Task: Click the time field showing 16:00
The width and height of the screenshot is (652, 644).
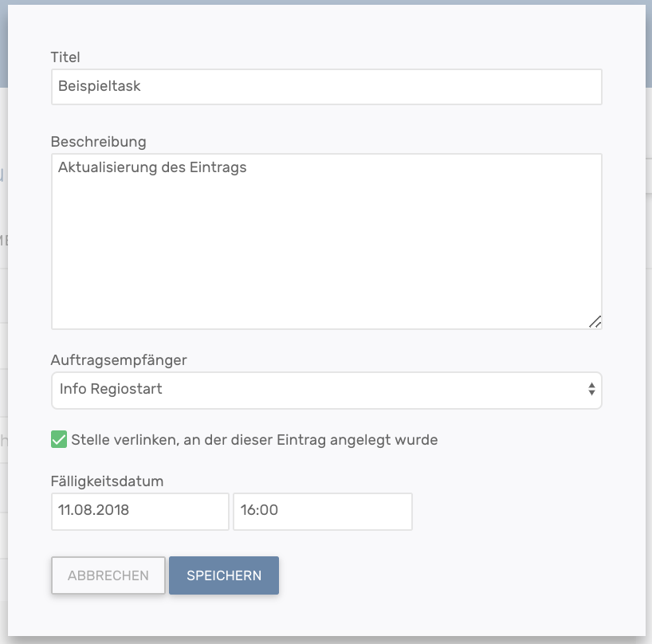Action: pos(322,511)
